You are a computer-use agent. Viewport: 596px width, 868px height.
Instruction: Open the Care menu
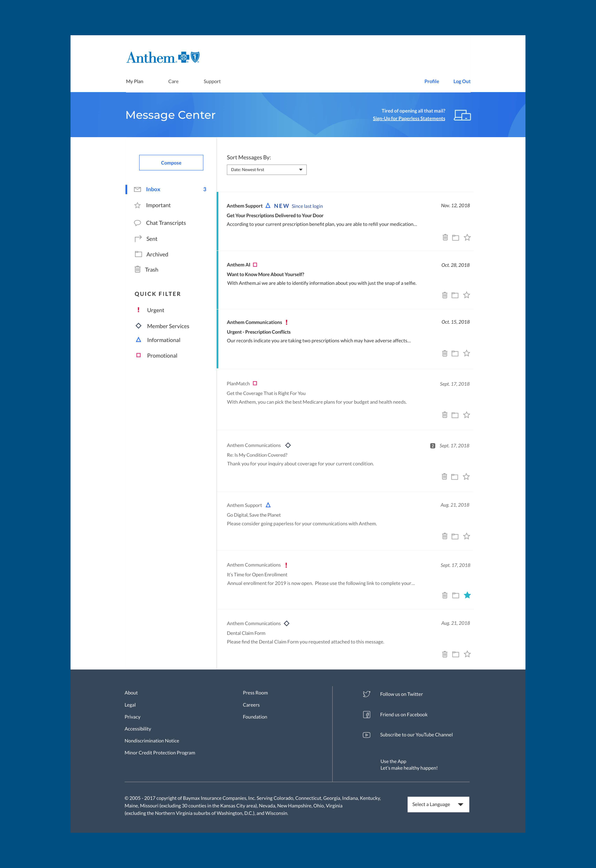pos(174,81)
